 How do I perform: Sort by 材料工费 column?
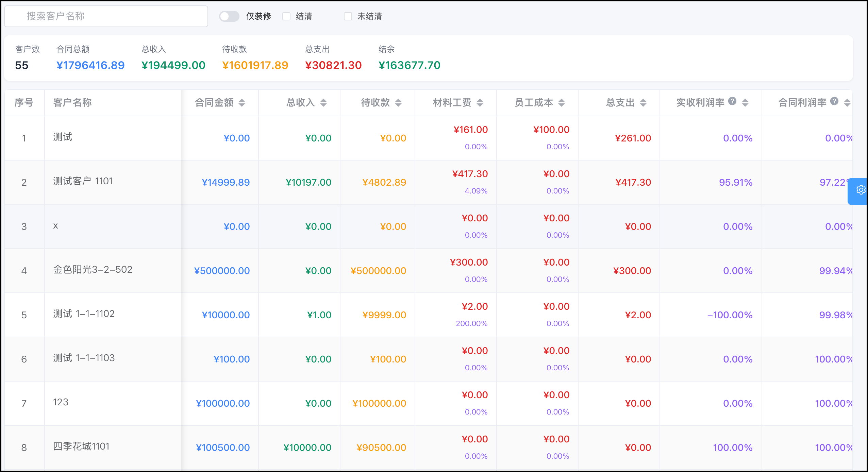(480, 103)
